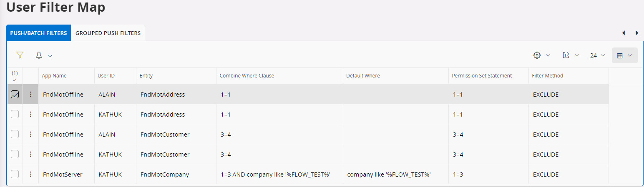The height and width of the screenshot is (187, 644).
Task: Open the yellow filter funnel icon
Action: tap(20, 55)
